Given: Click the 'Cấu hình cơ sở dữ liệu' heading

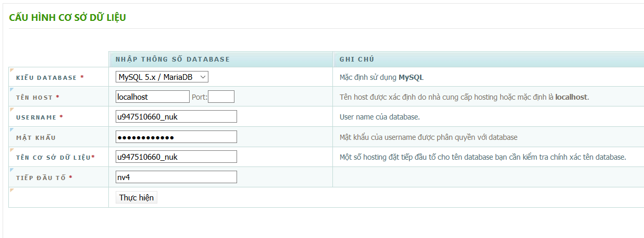Looking at the screenshot, I should point(68,18).
